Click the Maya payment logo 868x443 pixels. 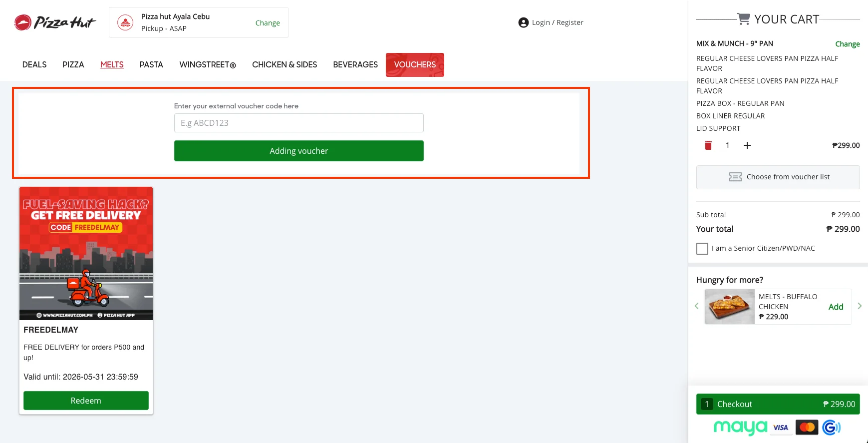[740, 428]
